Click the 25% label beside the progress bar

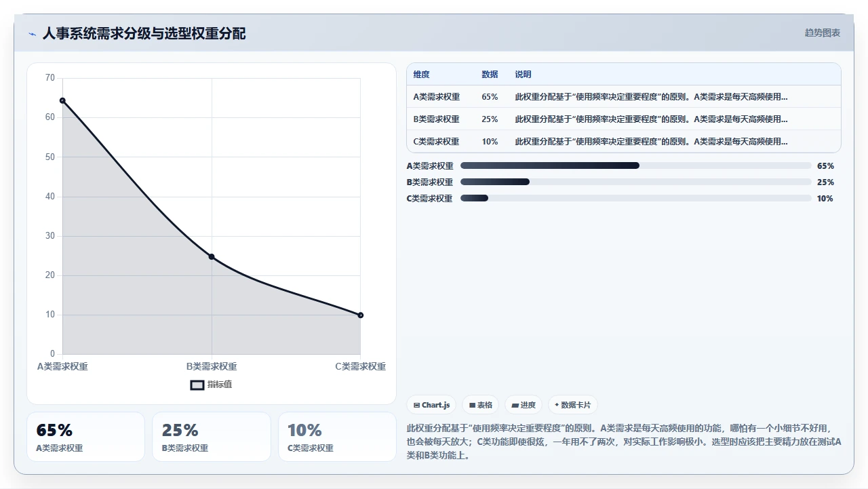pos(825,182)
